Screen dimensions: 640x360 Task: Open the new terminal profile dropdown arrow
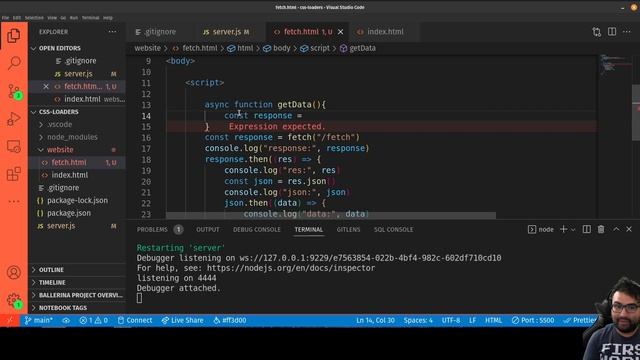(x=573, y=230)
